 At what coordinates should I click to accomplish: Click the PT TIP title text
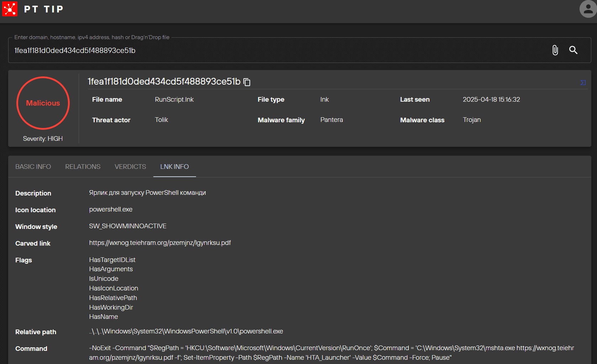[43, 9]
